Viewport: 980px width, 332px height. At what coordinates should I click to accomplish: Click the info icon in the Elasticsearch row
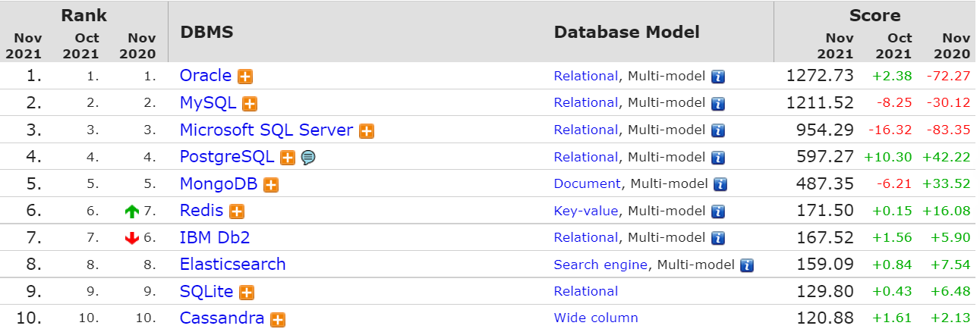[x=747, y=265]
